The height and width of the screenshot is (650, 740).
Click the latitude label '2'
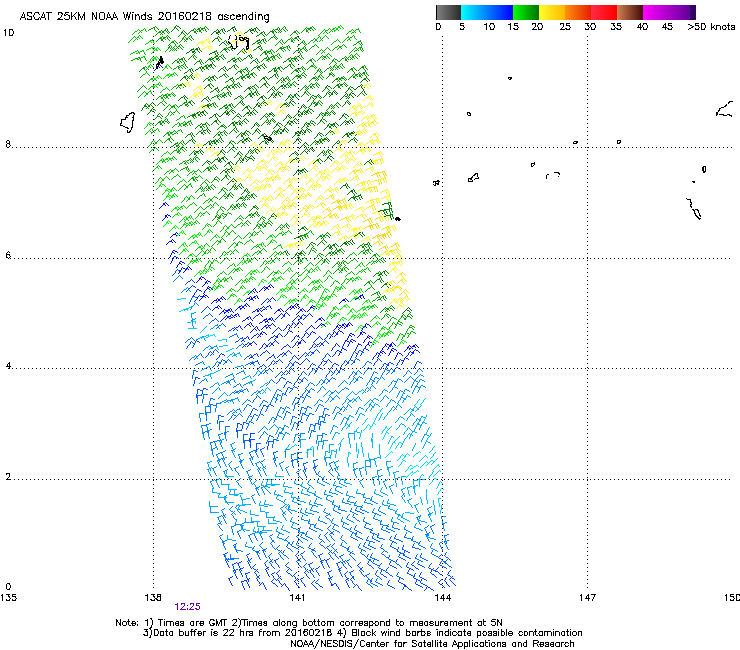[x=8, y=477]
